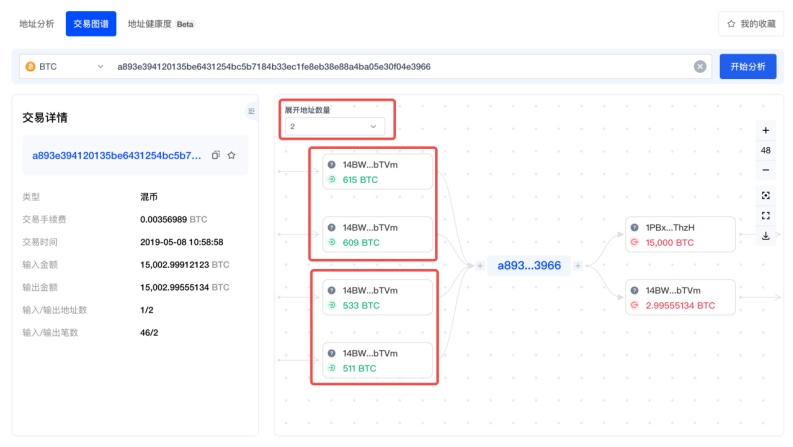The image size is (793, 447).
Task: Clear the search field with X icon
Action: (x=700, y=66)
